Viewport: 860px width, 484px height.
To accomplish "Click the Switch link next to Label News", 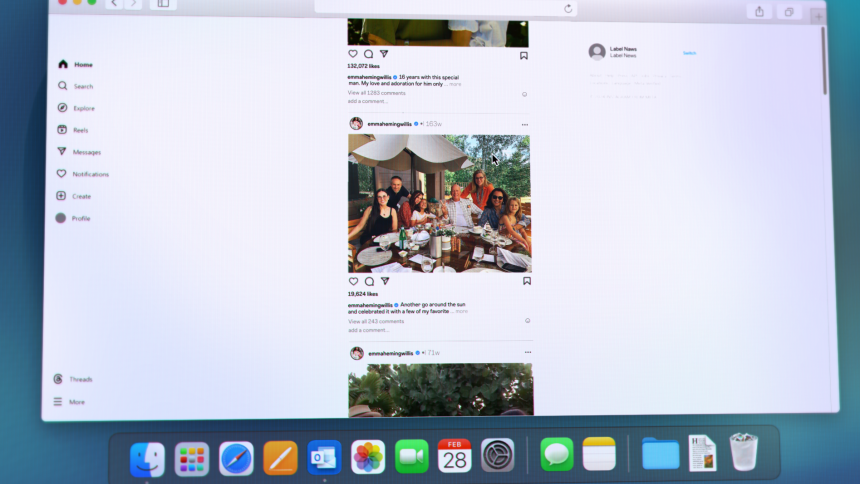I will pos(689,53).
